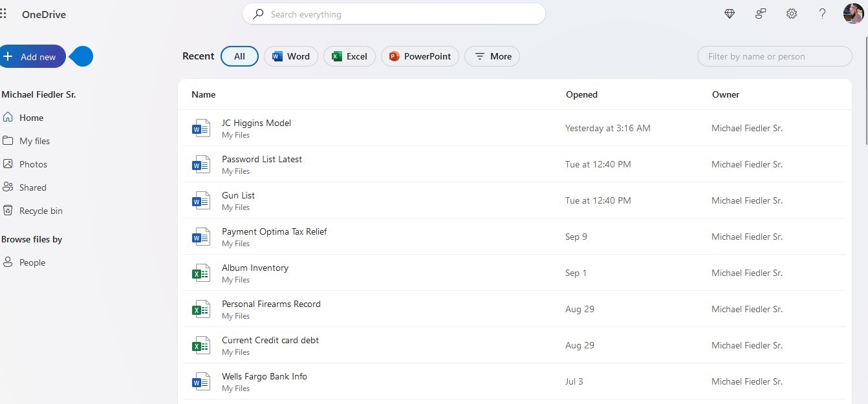Filter recent files by PowerPoint
The width and height of the screenshot is (868, 404).
click(x=420, y=56)
